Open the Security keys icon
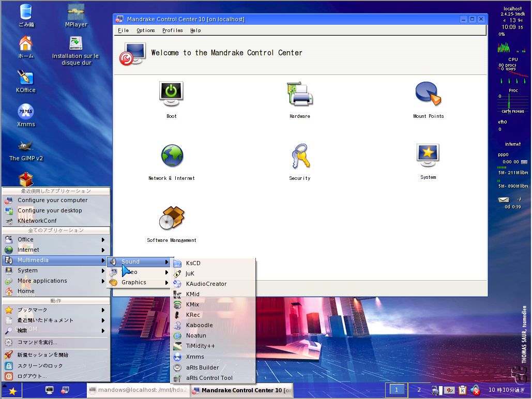This screenshot has width=532, height=399. [300, 156]
